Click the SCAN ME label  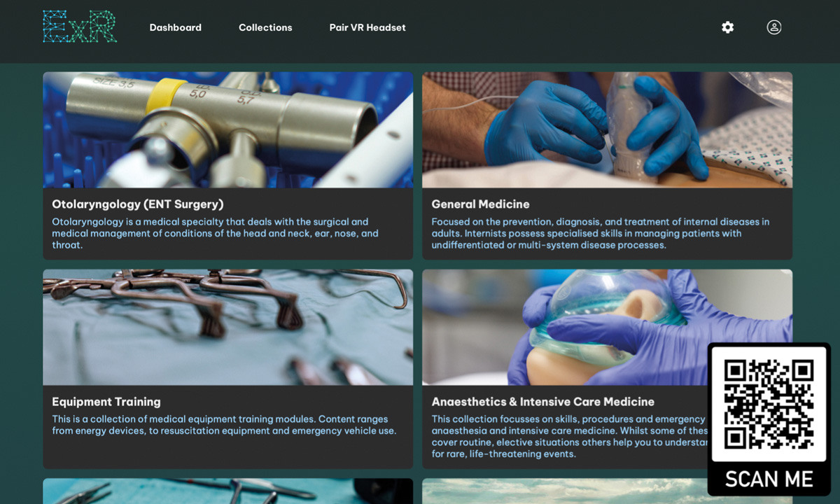(769, 479)
